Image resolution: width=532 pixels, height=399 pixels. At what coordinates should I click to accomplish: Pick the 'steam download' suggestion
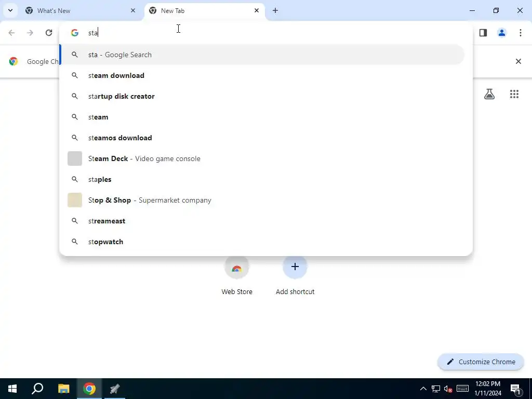(x=262, y=75)
